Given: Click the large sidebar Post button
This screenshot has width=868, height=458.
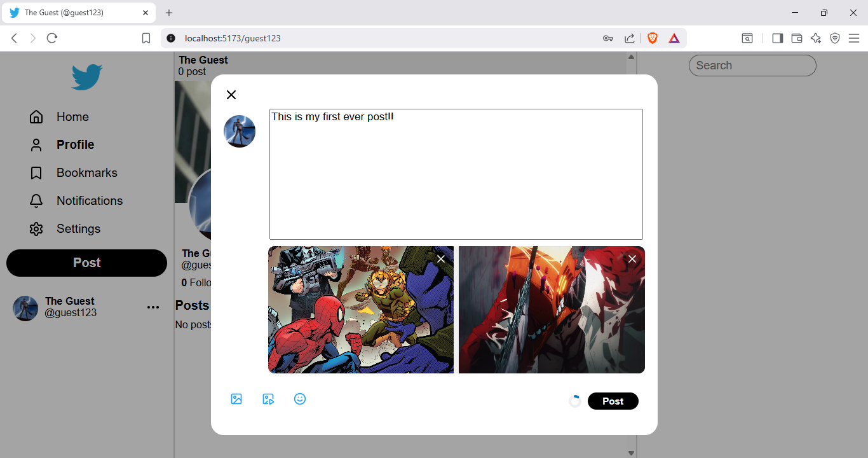Looking at the screenshot, I should 86,263.
